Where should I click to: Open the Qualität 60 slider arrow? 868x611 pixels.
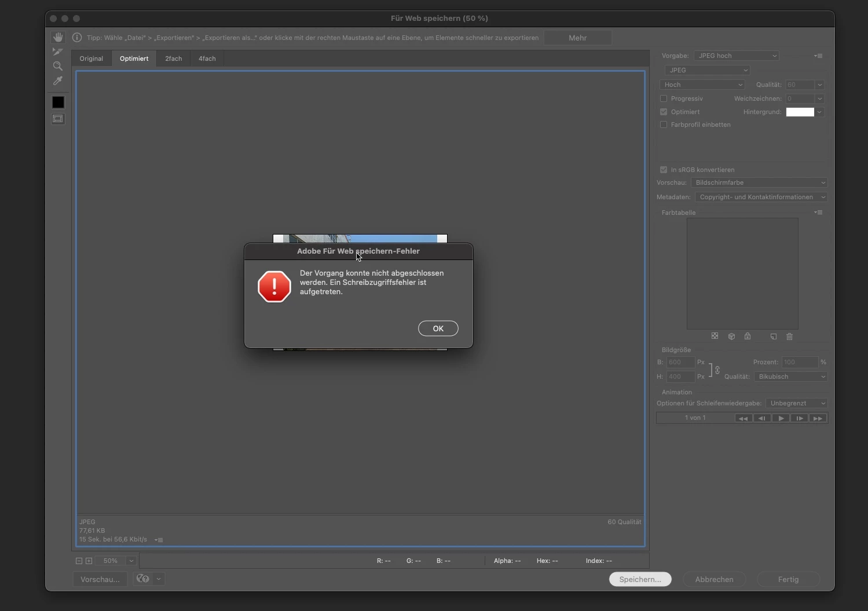point(819,85)
